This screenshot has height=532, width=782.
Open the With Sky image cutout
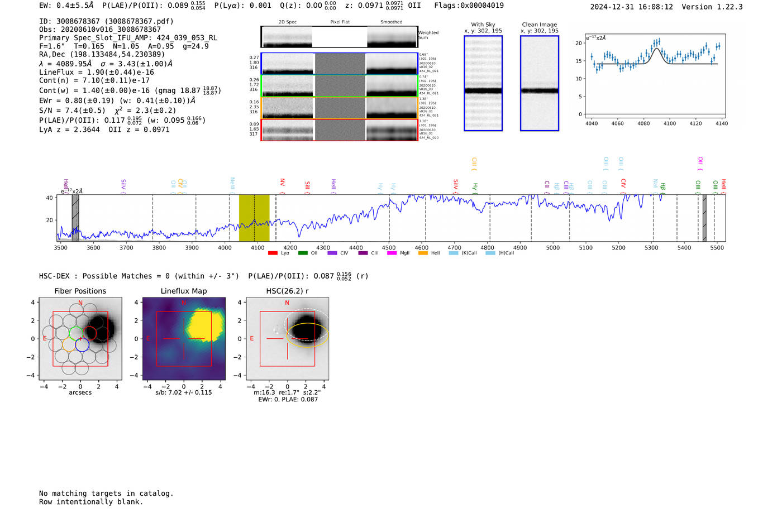483,83
